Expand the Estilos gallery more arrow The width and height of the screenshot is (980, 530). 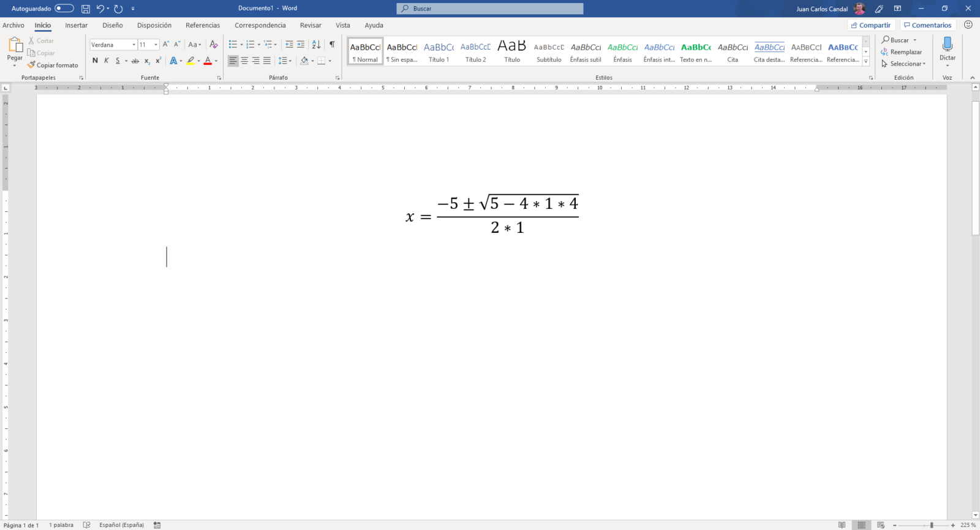coord(866,62)
